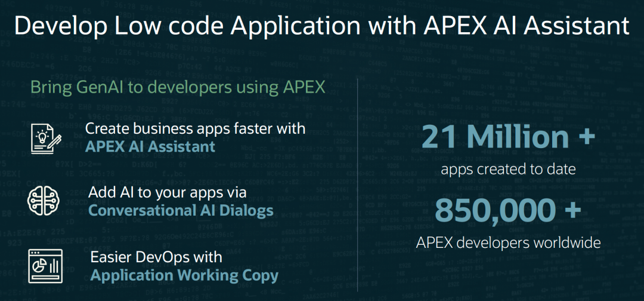Screen dimensions: 644x301
Task: Click 'apps created to date' caption
Action: [x=508, y=169]
